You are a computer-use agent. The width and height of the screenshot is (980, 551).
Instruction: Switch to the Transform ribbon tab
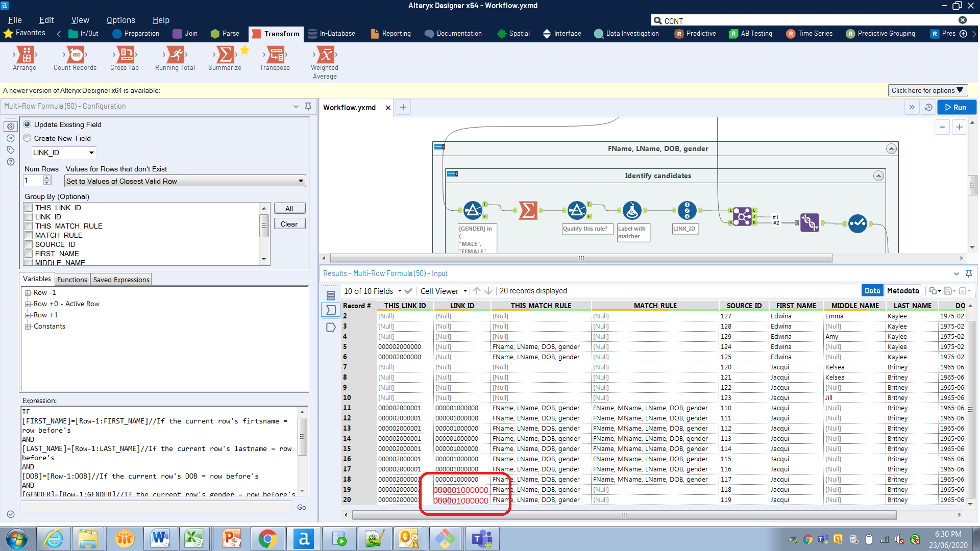(276, 34)
